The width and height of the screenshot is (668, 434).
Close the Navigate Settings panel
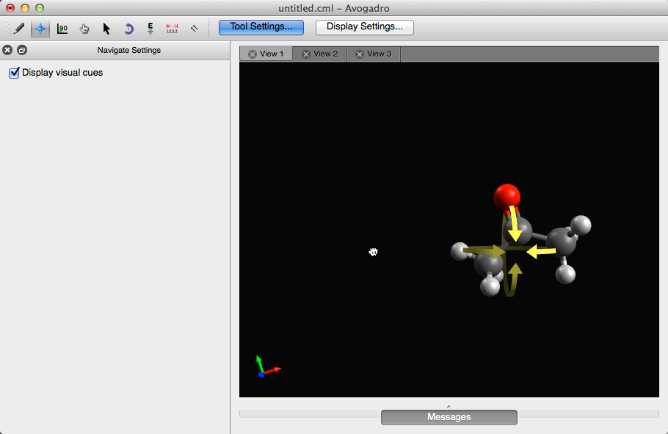[8, 50]
